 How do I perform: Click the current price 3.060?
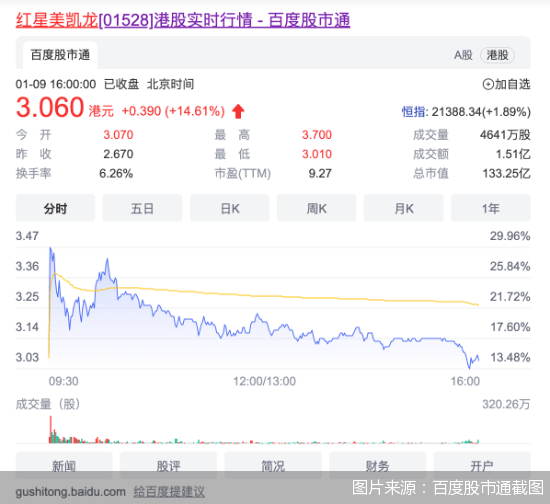(x=50, y=107)
